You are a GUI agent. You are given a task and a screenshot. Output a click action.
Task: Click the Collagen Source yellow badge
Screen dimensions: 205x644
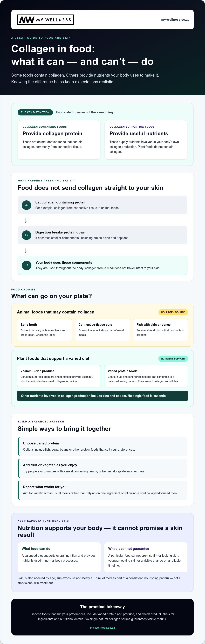pyautogui.click(x=173, y=312)
